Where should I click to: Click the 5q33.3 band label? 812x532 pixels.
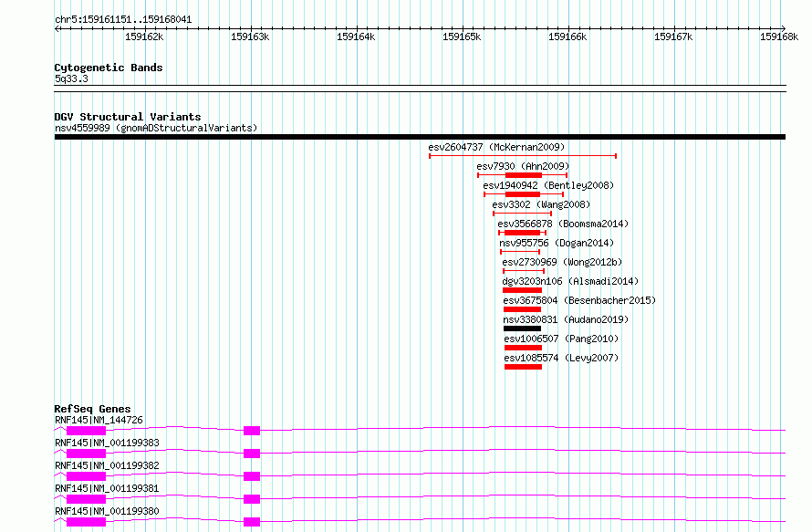click(x=71, y=79)
